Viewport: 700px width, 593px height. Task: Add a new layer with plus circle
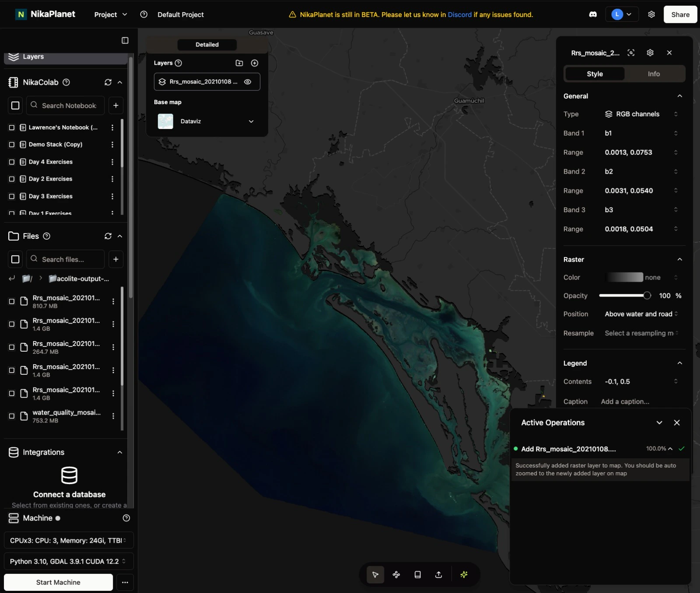(x=255, y=63)
